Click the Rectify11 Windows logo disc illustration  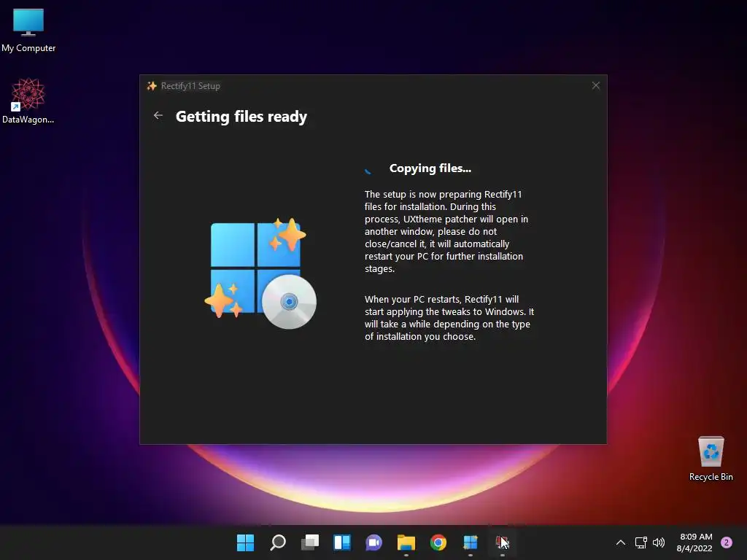pyautogui.click(x=260, y=273)
